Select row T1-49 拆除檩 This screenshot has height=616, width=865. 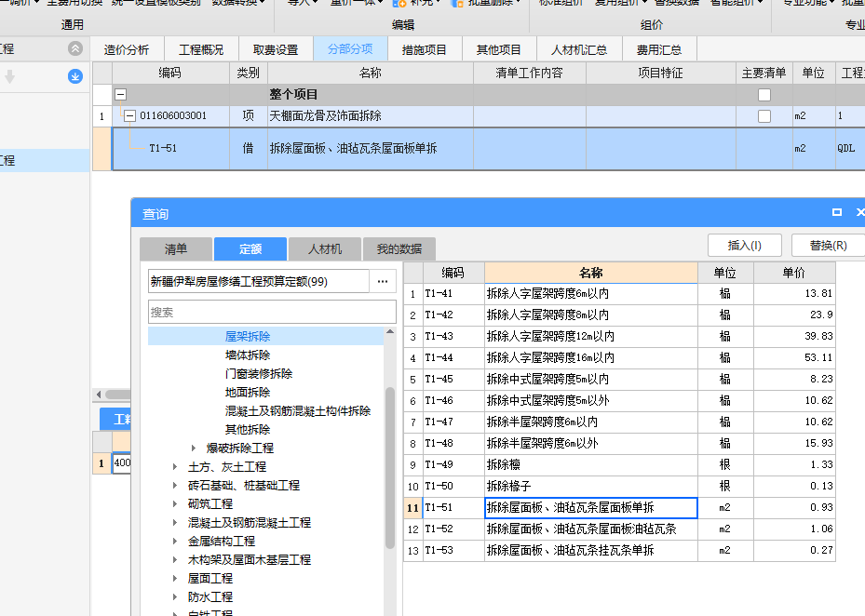(619, 465)
